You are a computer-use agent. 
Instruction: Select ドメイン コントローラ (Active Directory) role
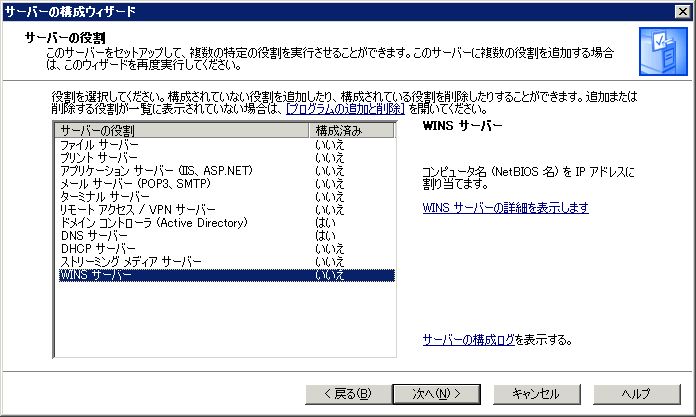[227, 222]
